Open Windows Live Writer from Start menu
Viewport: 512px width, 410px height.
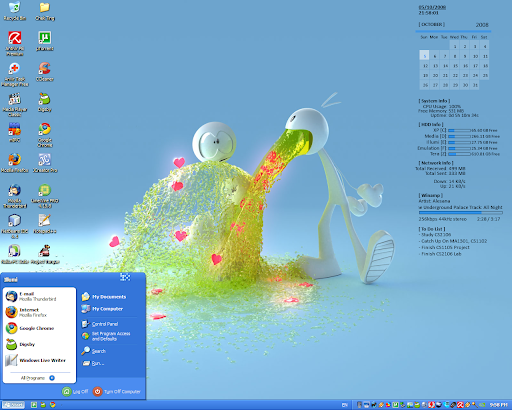[x=39, y=360]
